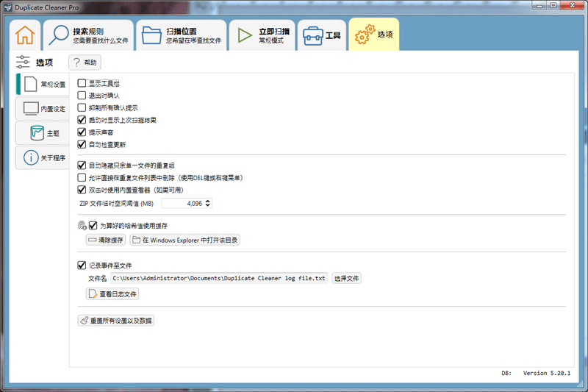Click the 查看日志文件 button

(112, 293)
